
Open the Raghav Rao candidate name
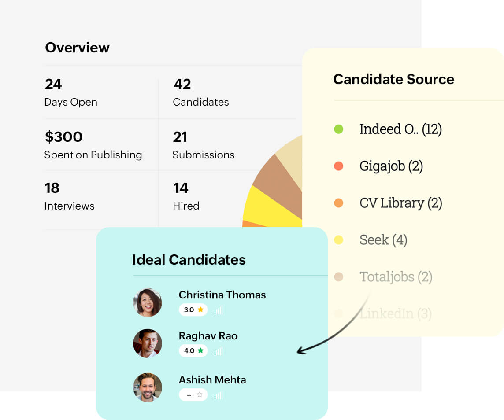[208, 336]
